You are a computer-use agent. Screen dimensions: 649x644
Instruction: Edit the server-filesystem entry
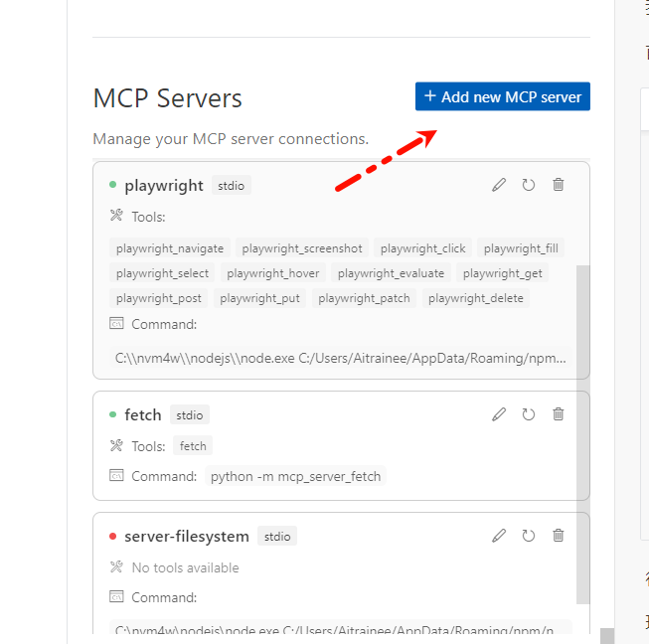[x=499, y=536]
